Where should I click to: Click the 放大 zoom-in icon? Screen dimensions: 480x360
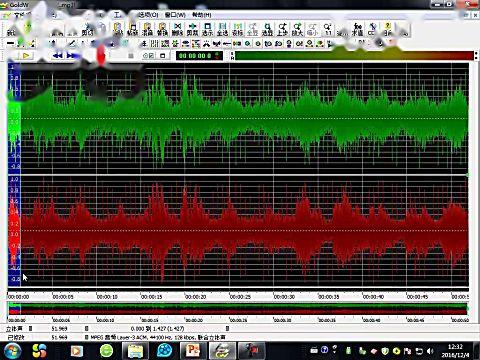(x=297, y=29)
